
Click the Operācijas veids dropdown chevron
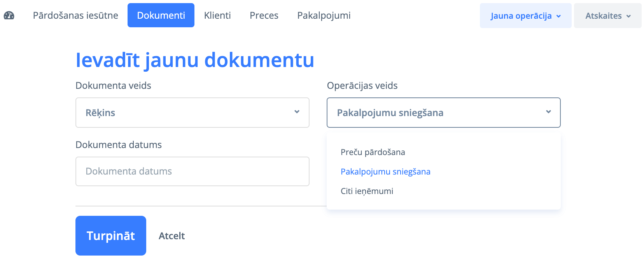click(549, 112)
